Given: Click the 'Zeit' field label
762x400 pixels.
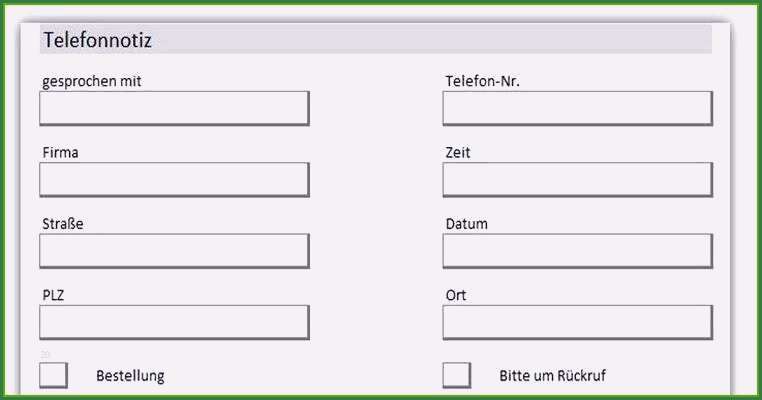Looking at the screenshot, I should coord(458,153).
